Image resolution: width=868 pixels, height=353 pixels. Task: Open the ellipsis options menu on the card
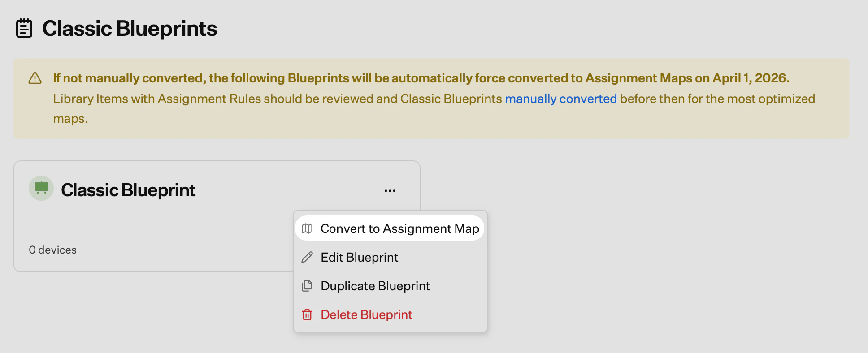coord(390,190)
